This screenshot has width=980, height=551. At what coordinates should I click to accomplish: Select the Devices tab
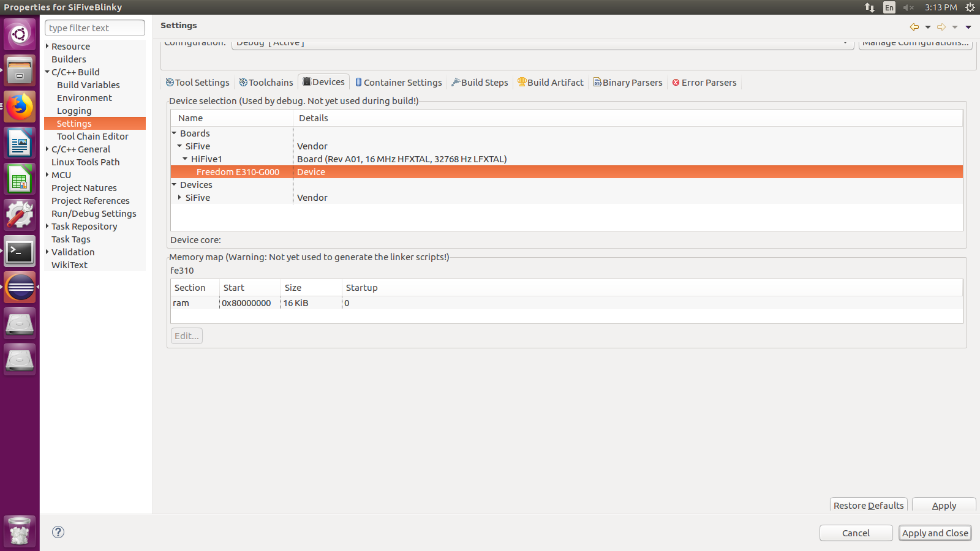(324, 82)
